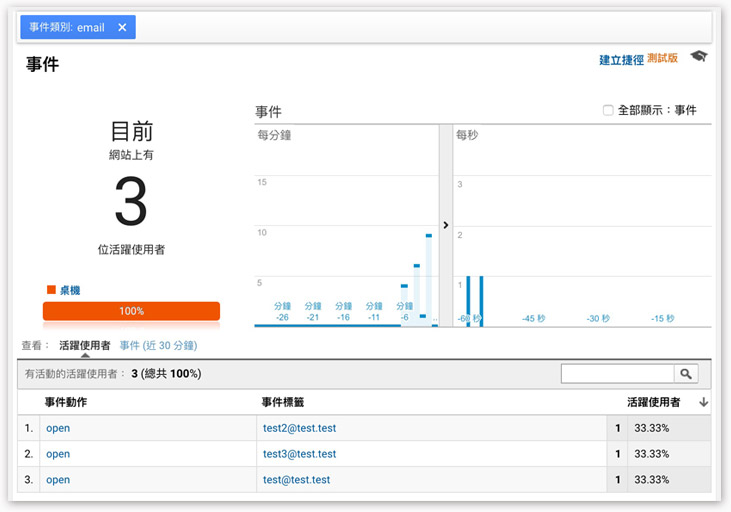
Task: Click the 桌機 orange legend swatch
Action: [51, 290]
